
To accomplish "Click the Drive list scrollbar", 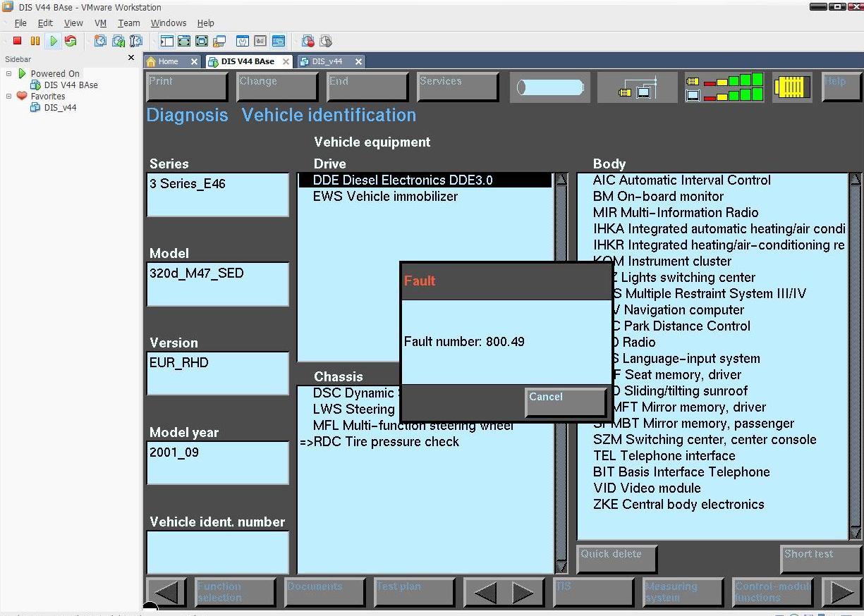I will point(561,373).
